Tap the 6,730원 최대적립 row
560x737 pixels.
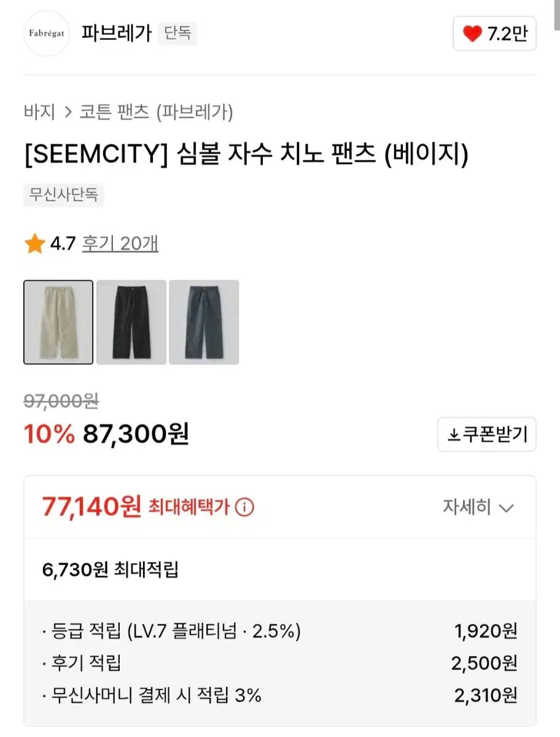pyautogui.click(x=111, y=570)
